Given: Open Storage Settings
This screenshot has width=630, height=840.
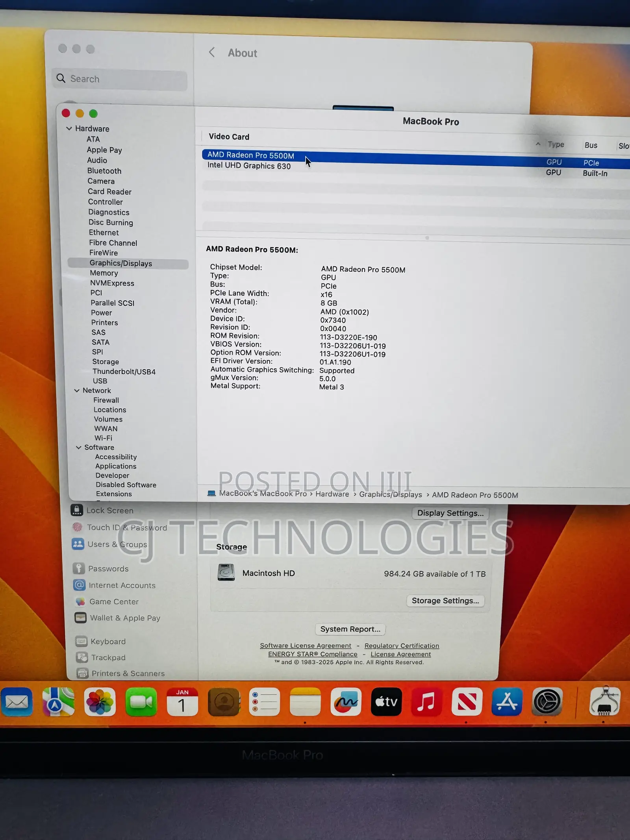Looking at the screenshot, I should coord(445,601).
